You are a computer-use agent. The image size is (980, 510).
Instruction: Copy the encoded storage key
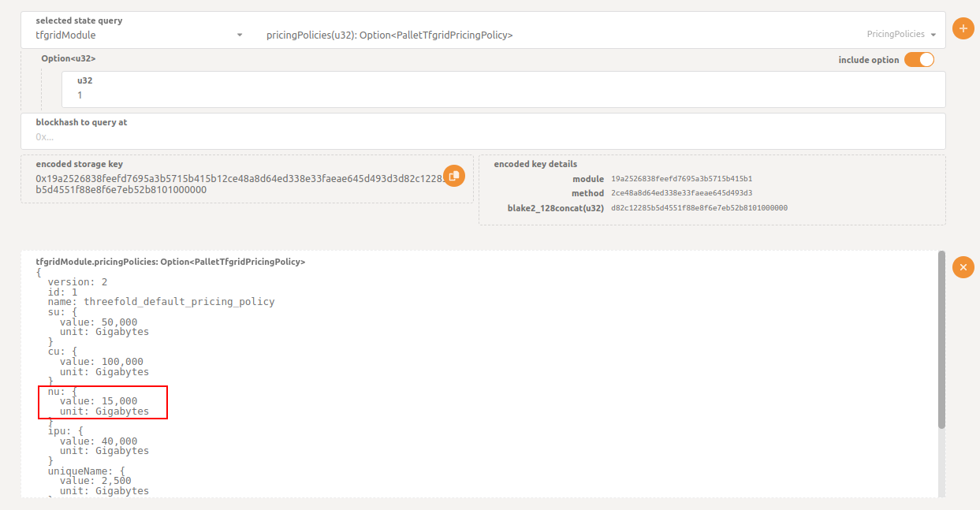click(x=453, y=177)
